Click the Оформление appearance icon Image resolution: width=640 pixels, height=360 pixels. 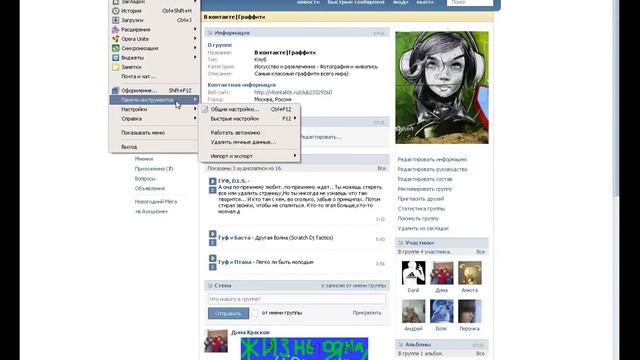(116, 91)
